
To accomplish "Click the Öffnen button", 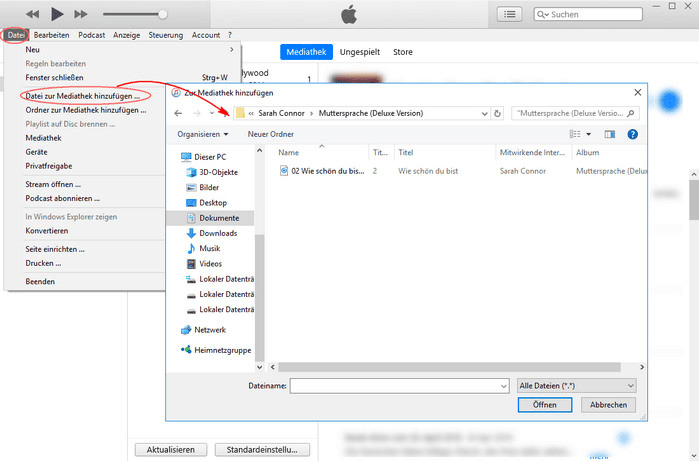I will point(545,405).
